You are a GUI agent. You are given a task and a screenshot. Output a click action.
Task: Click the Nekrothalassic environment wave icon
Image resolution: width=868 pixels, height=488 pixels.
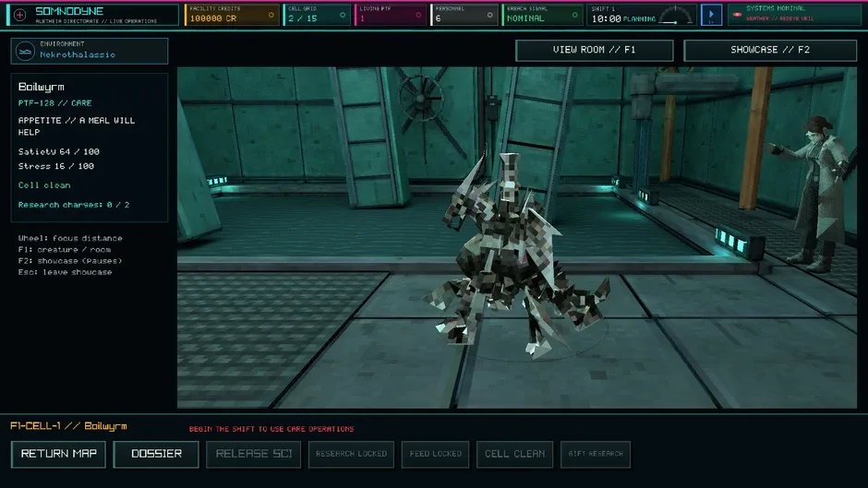pos(25,52)
